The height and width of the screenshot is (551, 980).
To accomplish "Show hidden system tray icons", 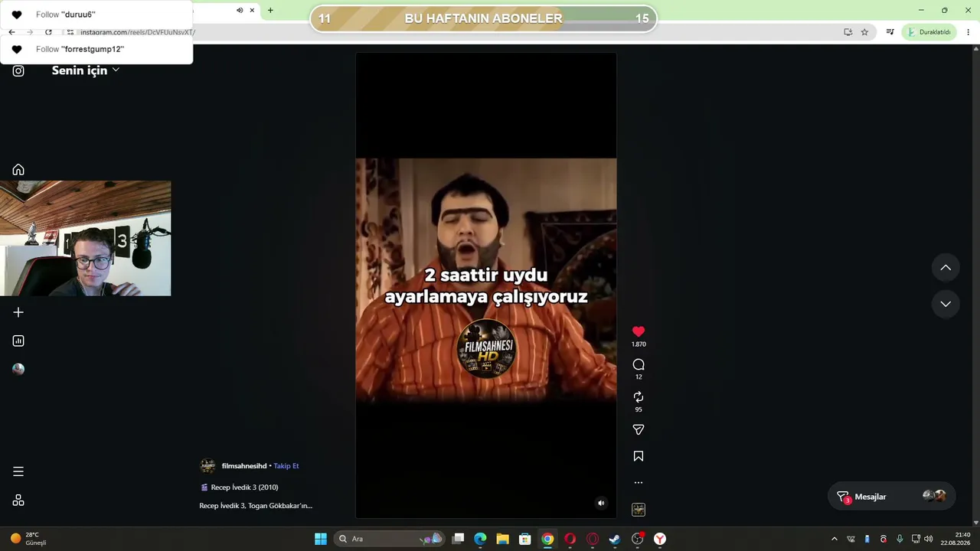I will 835,539.
